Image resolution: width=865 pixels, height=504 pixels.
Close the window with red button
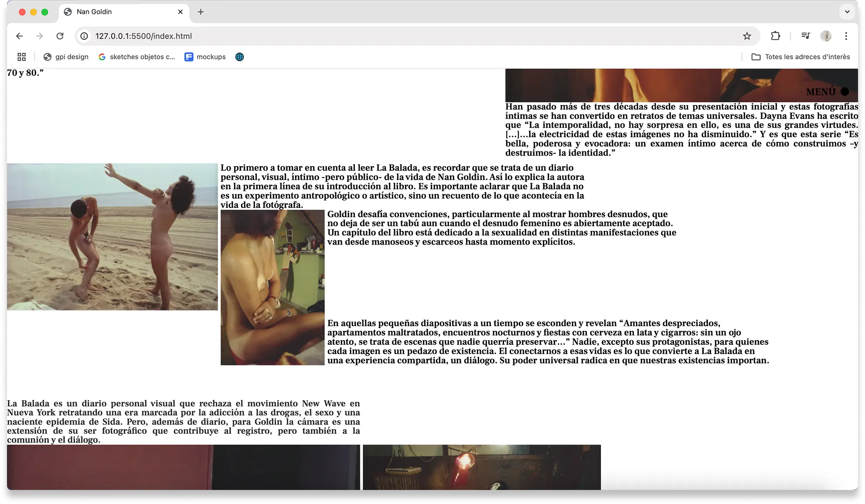pos(22,12)
